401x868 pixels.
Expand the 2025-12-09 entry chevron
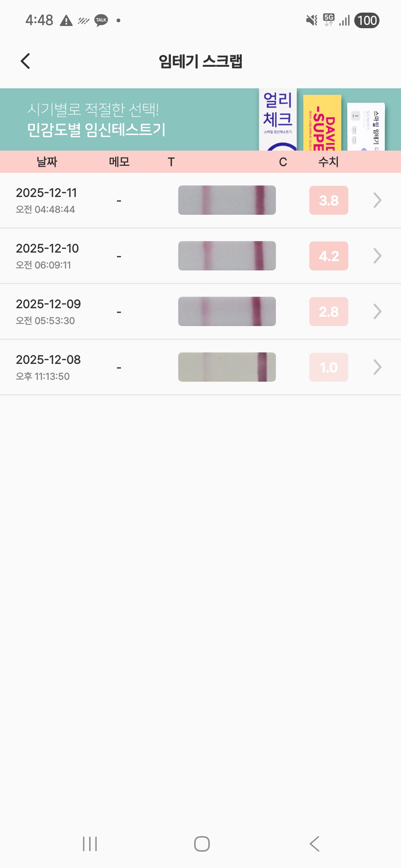(377, 312)
